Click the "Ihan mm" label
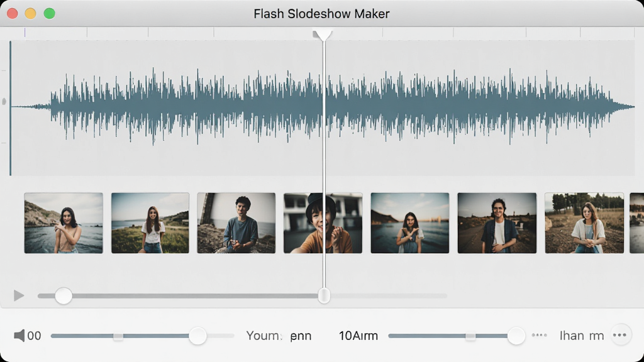The height and width of the screenshot is (362, 644). point(582,336)
